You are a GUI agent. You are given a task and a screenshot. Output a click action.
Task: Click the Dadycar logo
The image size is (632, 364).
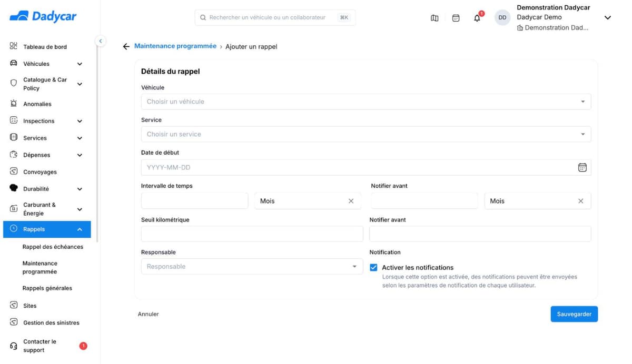click(43, 17)
